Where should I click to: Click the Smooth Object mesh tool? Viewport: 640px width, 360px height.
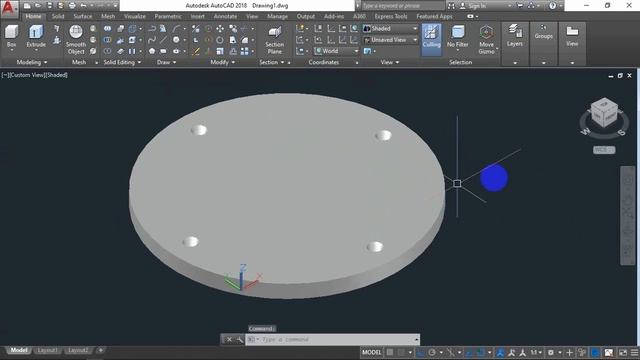(x=76, y=40)
